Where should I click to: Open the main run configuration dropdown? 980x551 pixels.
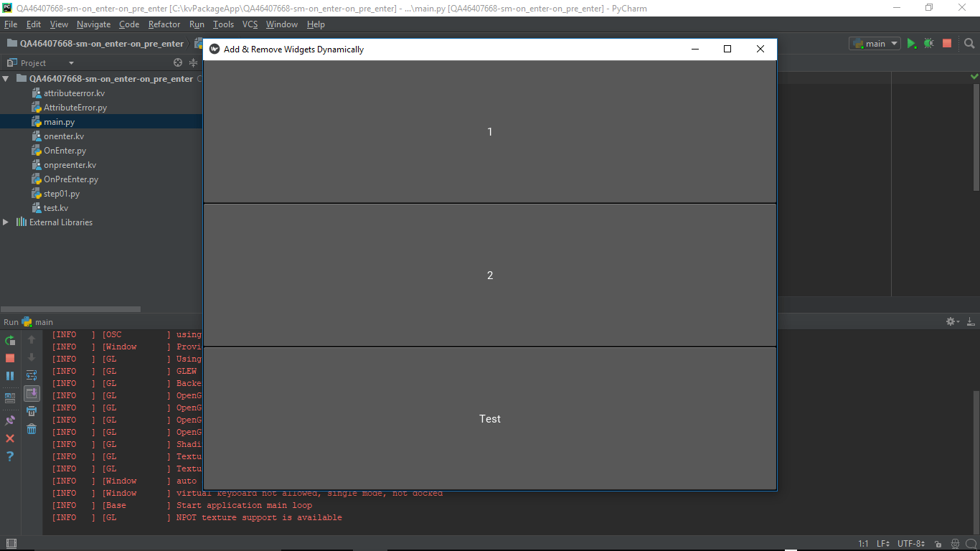tap(875, 43)
